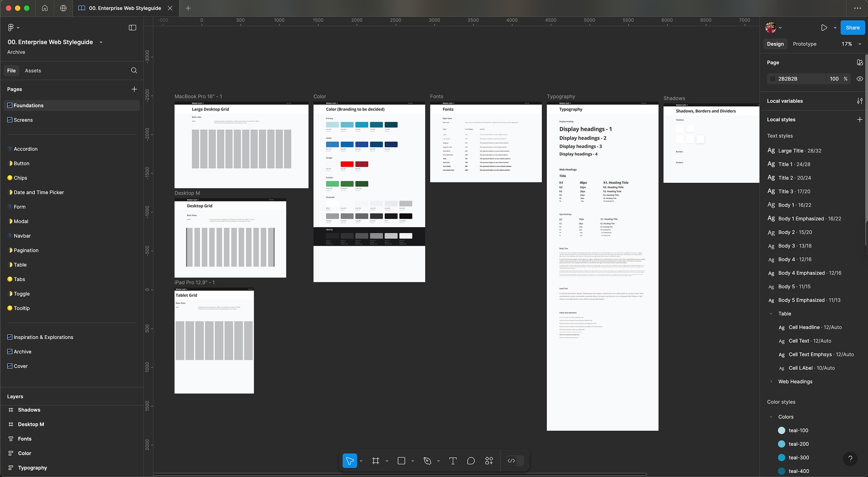Screen dimensions: 868x477
Task: Select the teal-100 color style
Action: point(798,430)
